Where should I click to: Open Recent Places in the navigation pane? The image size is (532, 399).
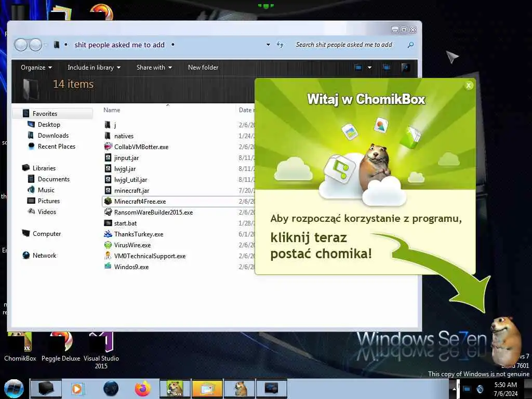coord(57,146)
